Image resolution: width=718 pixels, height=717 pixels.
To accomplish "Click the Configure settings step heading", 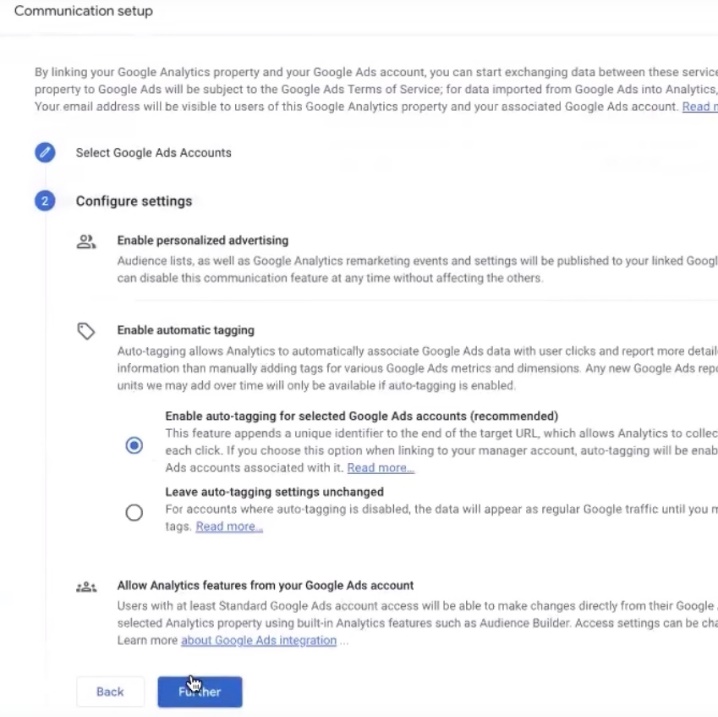I will click(134, 201).
